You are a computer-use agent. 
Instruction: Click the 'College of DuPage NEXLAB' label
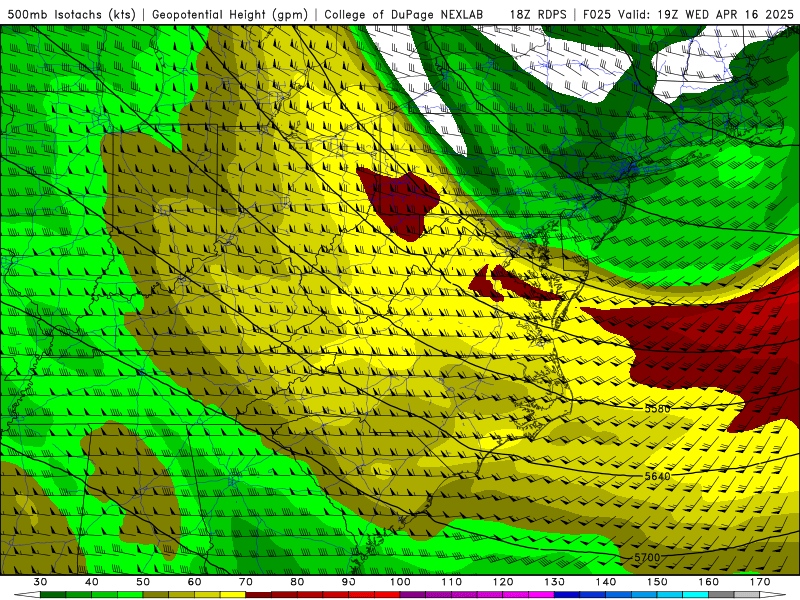point(404,14)
